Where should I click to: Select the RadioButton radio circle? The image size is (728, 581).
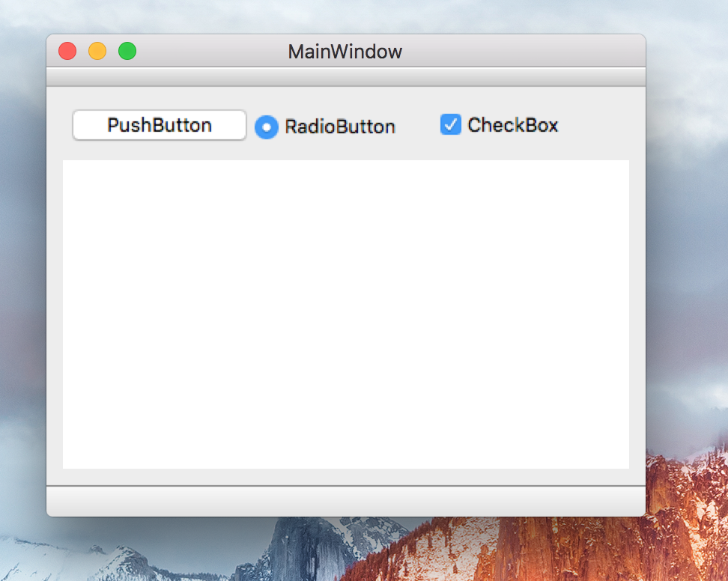tap(267, 127)
